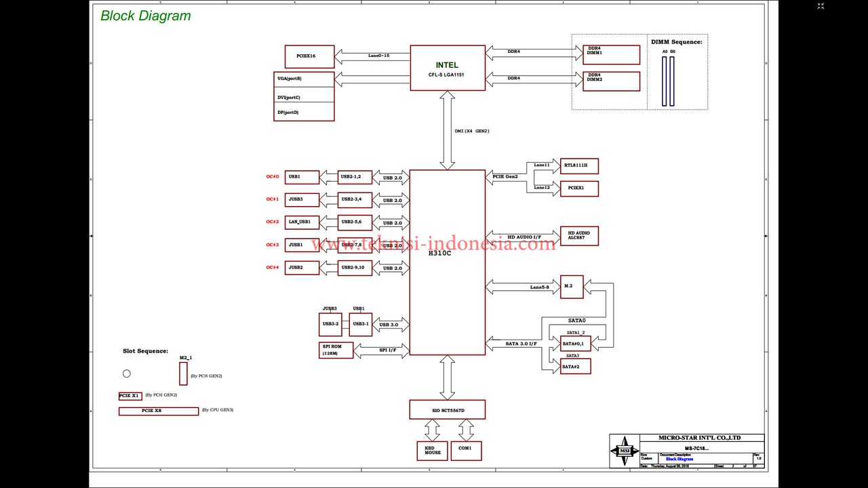The width and height of the screenshot is (868, 488).
Task: Select the KBD MOUSE block
Action: 432,451
